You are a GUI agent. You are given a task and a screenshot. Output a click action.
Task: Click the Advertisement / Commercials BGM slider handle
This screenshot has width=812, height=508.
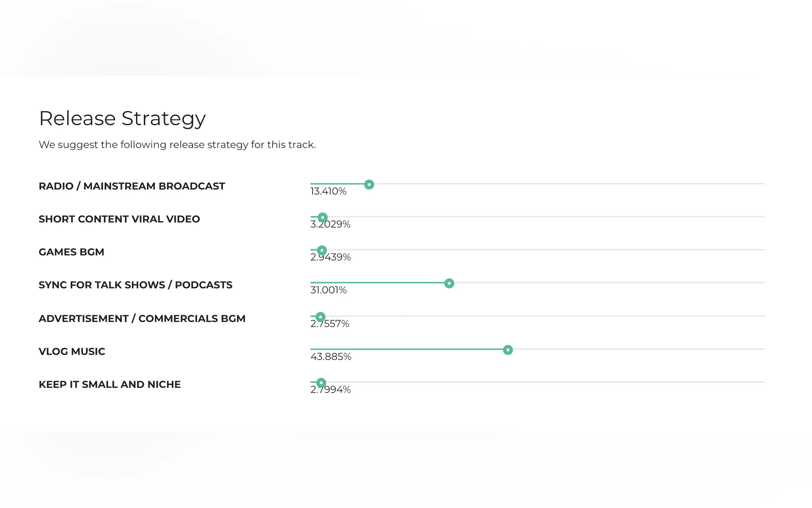pyautogui.click(x=321, y=317)
